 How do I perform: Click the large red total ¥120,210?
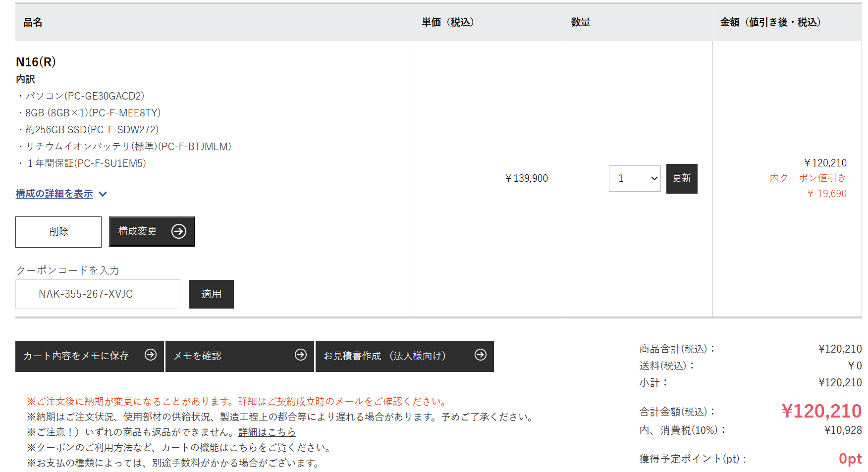point(821,411)
